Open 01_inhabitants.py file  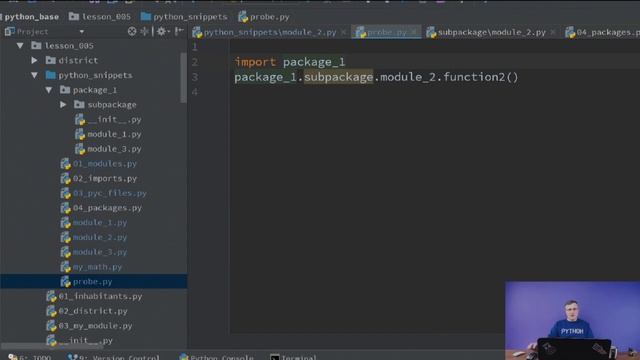coord(94,296)
